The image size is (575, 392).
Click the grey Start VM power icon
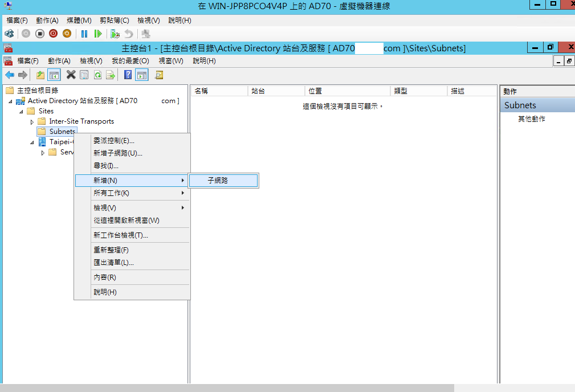pyautogui.click(x=26, y=34)
